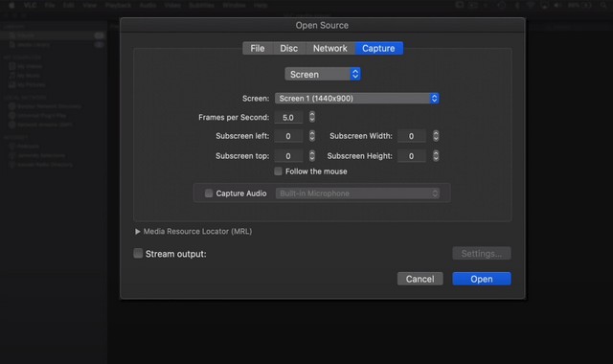The width and height of the screenshot is (613, 364).
Task: Open the Built-in Microphone dropdown
Action: [357, 193]
